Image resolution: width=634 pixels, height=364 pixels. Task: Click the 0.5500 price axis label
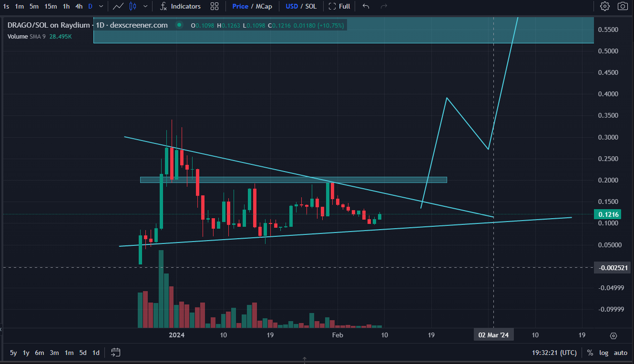607,30
